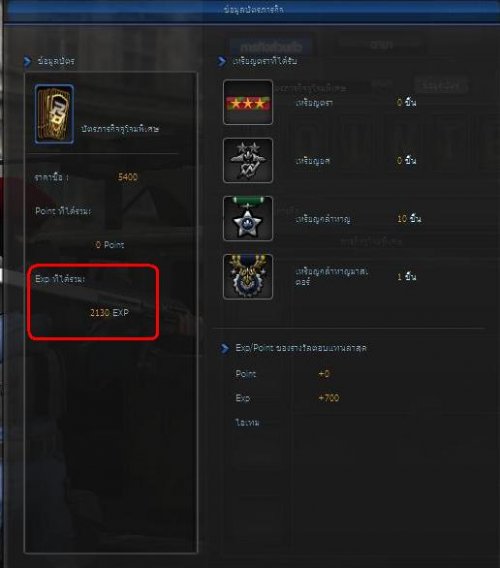This screenshot has height=568, width=500.
Task: Click blue arrow beside Exp/Point reward header
Action: click(x=224, y=348)
